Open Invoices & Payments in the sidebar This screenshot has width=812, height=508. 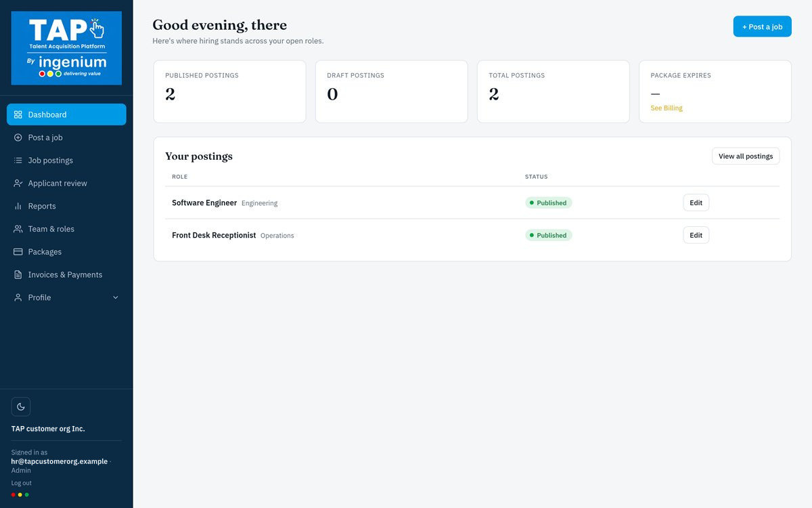coord(66,275)
